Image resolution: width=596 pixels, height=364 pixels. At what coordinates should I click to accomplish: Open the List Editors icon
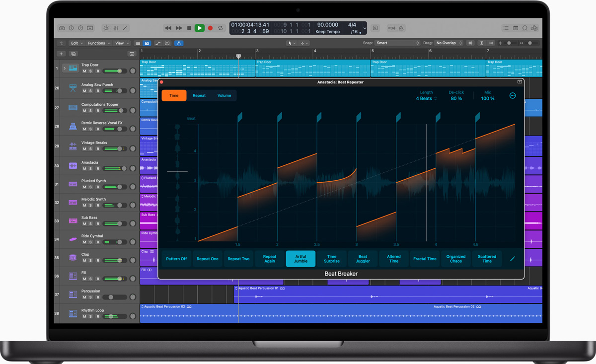pyautogui.click(x=506, y=28)
